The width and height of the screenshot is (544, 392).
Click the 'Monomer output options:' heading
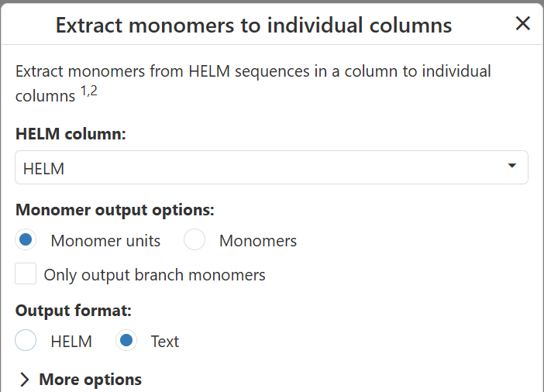(x=115, y=210)
